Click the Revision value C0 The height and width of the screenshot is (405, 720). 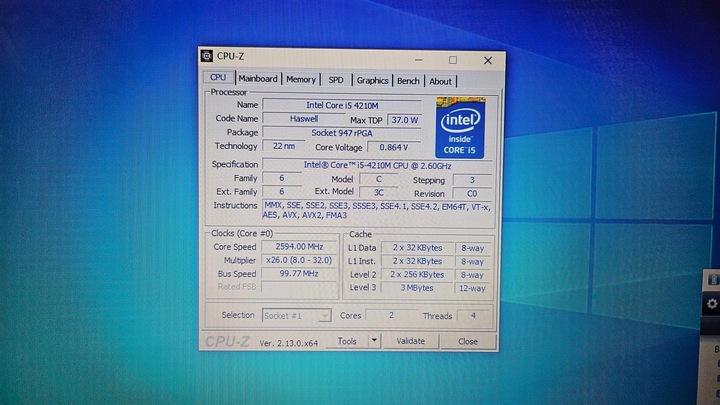click(472, 193)
